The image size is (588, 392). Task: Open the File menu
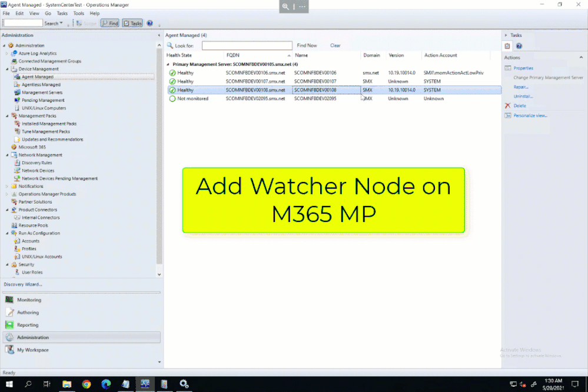coord(6,14)
